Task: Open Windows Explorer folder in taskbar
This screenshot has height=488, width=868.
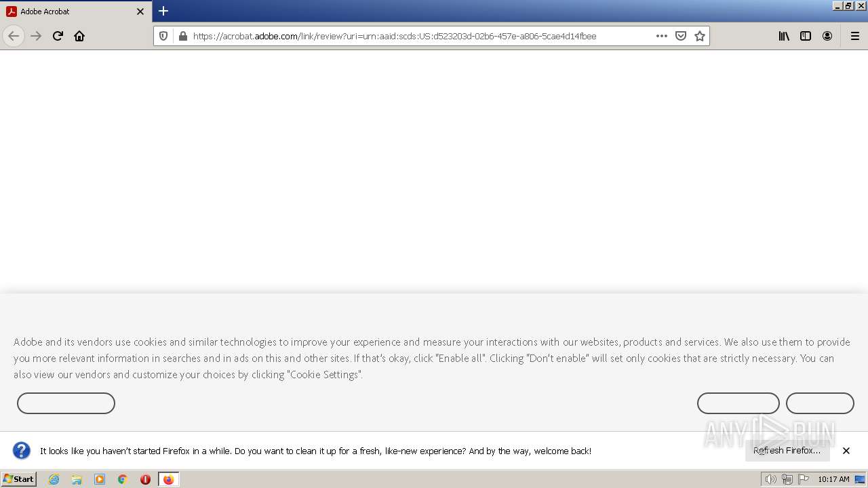Action: (x=77, y=479)
